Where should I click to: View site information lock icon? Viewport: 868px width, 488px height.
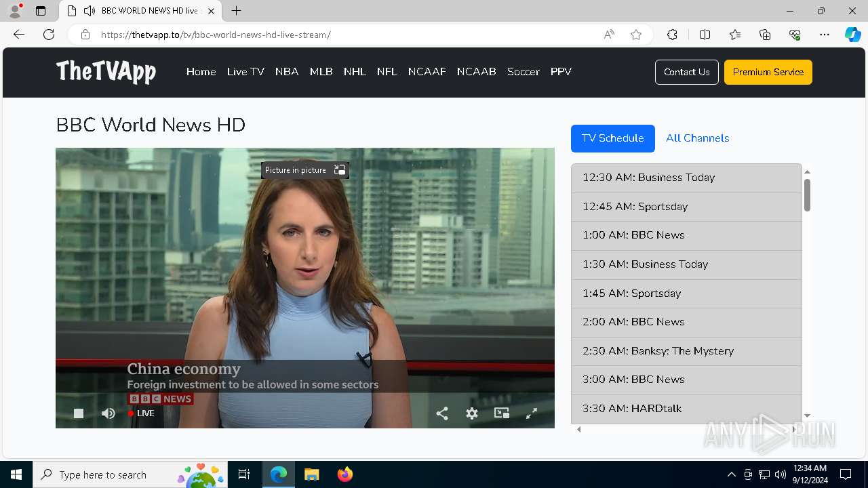[x=85, y=35]
